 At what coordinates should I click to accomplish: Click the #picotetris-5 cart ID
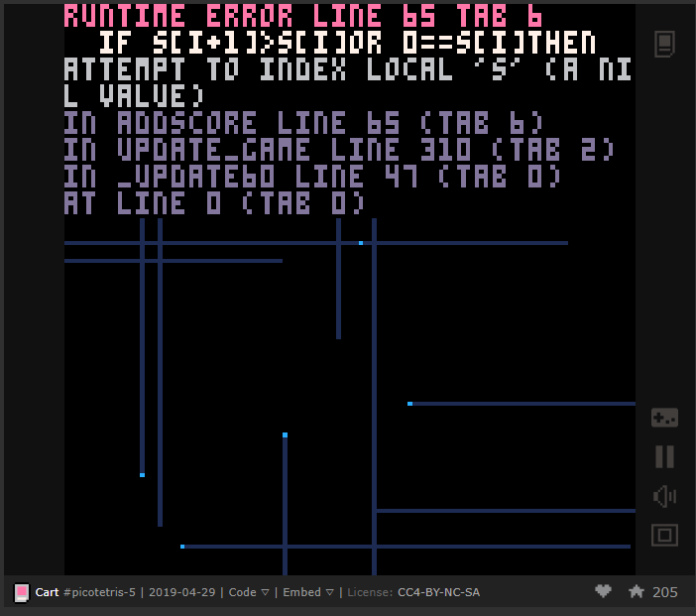click(x=99, y=592)
